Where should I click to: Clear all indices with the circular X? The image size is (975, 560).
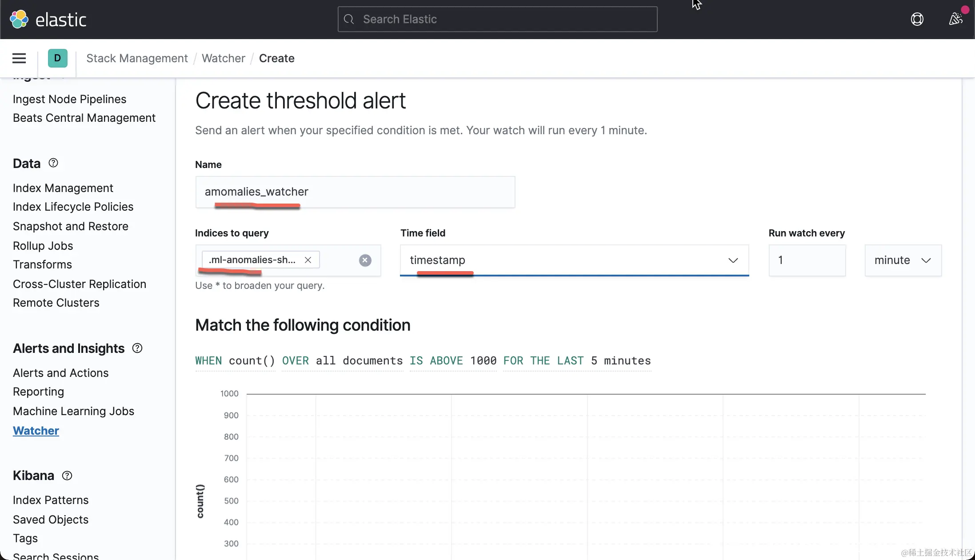coord(365,260)
